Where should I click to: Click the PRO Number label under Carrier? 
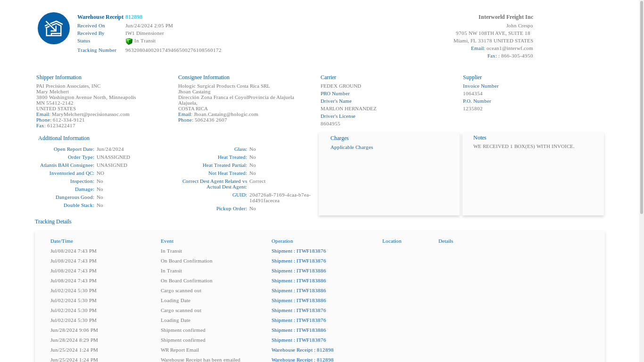(335, 93)
